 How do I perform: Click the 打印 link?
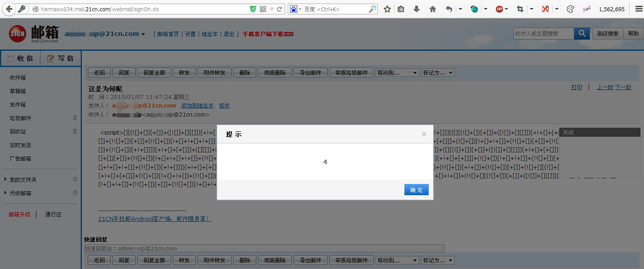(576, 87)
